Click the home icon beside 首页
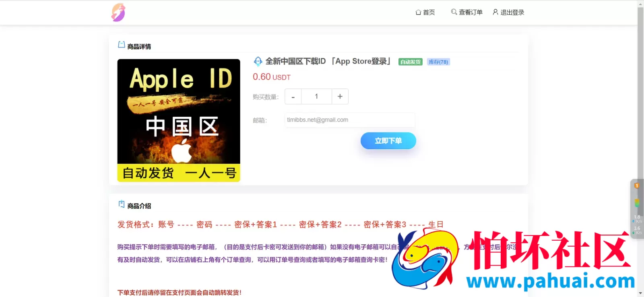Viewport: 644px width, 297px height. click(x=418, y=12)
